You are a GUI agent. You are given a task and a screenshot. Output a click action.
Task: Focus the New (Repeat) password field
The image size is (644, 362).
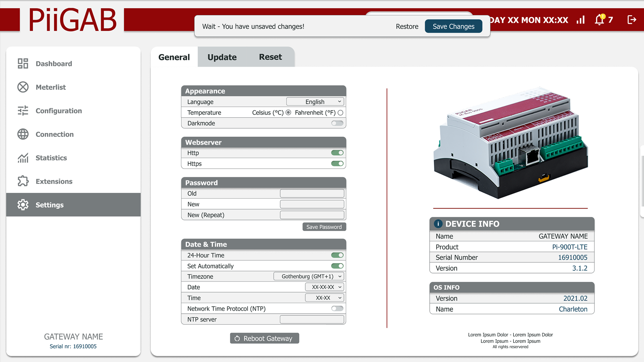click(x=312, y=215)
